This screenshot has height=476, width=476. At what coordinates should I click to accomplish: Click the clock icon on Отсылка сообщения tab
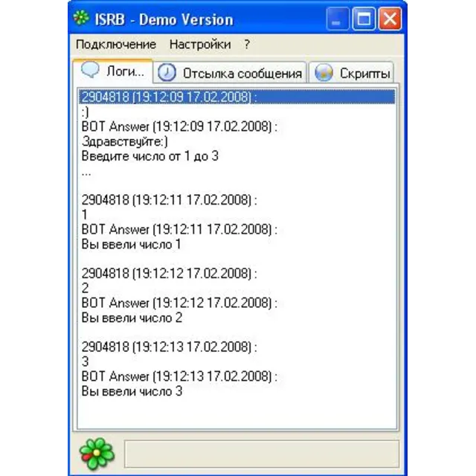click(167, 73)
